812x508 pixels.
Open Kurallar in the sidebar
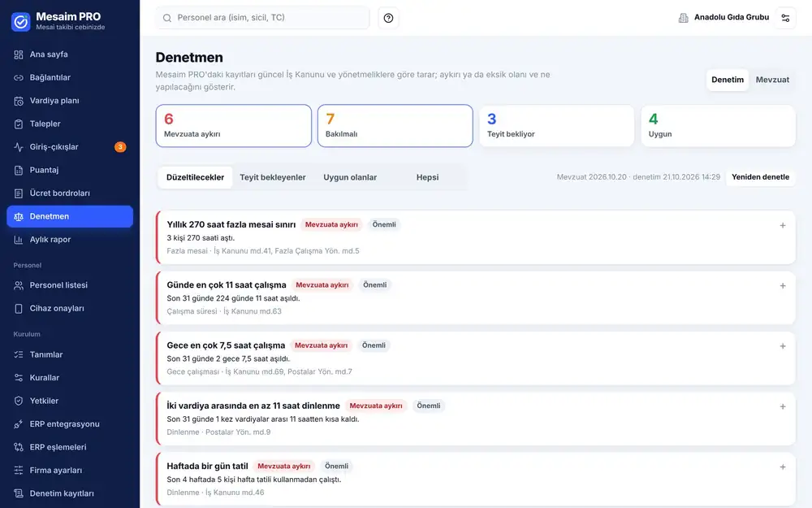pos(70,378)
